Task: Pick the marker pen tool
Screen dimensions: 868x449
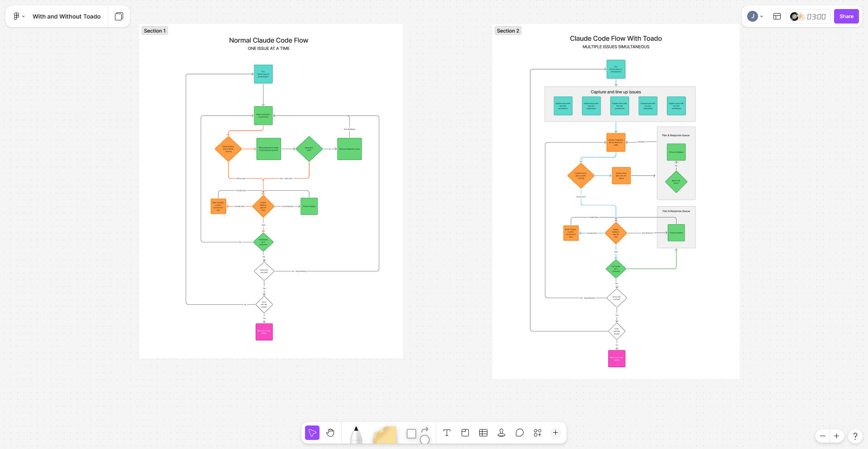Action: [356, 435]
